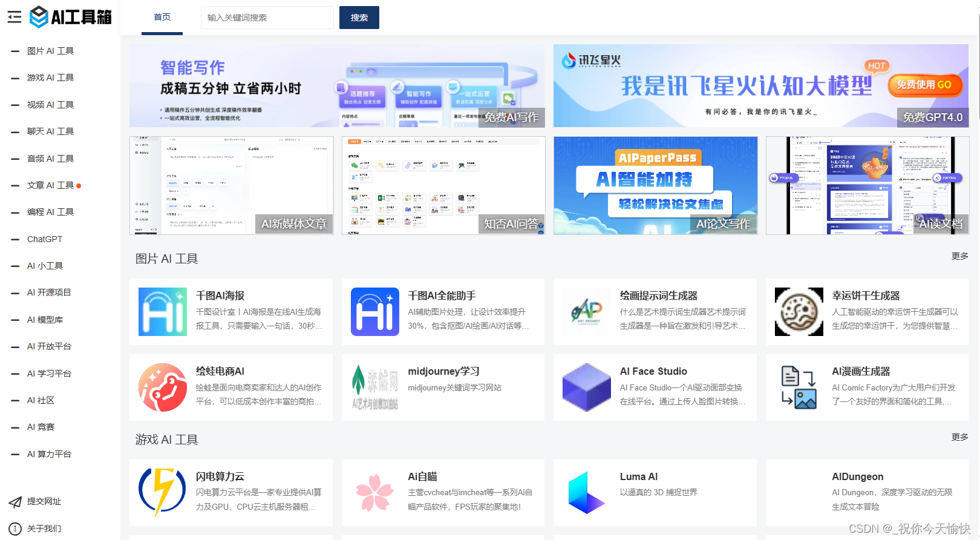980x540 pixels.
Task: Click the 幸运饼干生成器 cookie icon
Action: [799, 312]
